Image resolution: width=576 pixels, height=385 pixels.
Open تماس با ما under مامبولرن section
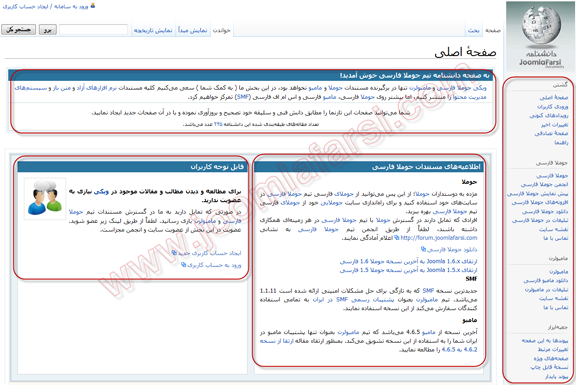(x=556, y=307)
